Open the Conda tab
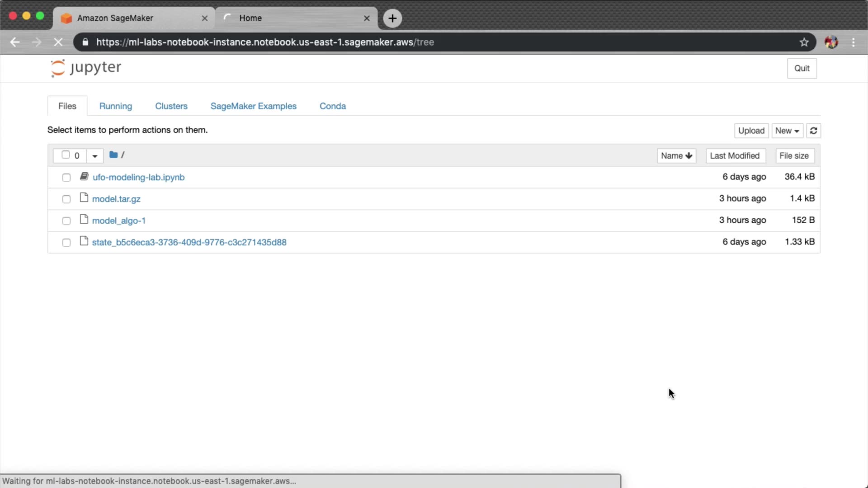 (x=332, y=106)
